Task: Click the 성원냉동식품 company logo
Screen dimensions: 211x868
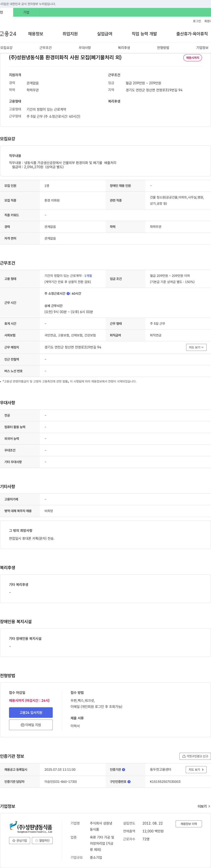Action: point(31,827)
